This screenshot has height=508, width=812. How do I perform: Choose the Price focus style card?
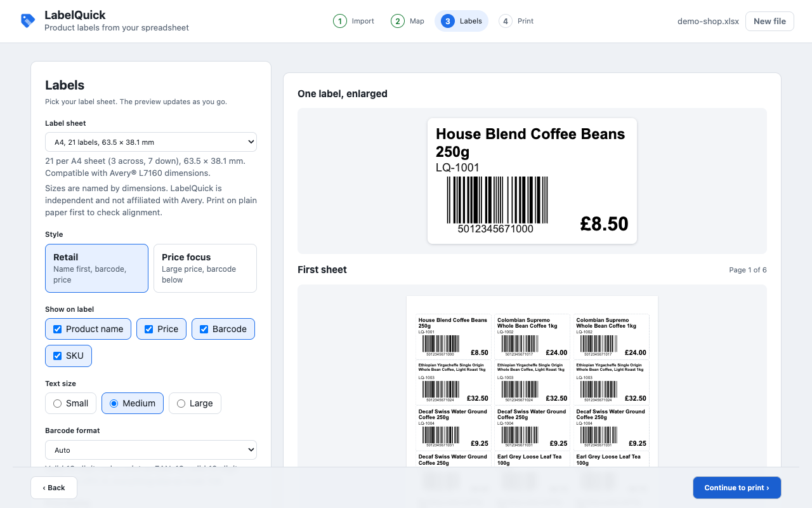click(x=205, y=268)
